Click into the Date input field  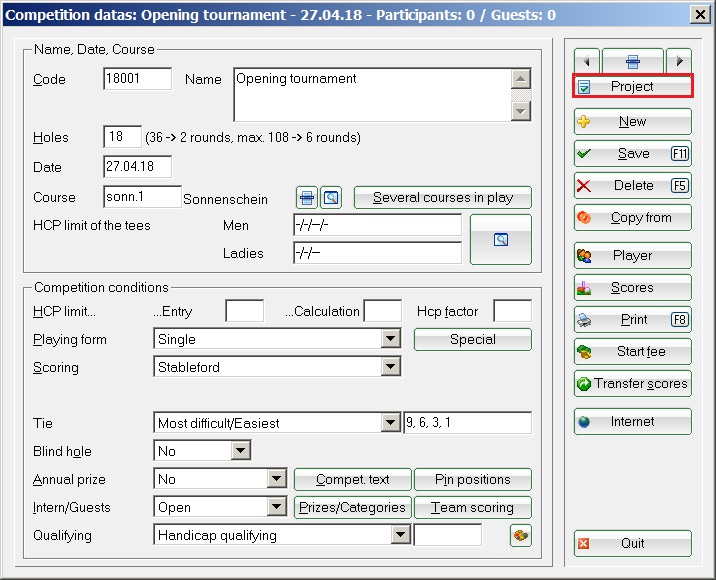click(137, 167)
